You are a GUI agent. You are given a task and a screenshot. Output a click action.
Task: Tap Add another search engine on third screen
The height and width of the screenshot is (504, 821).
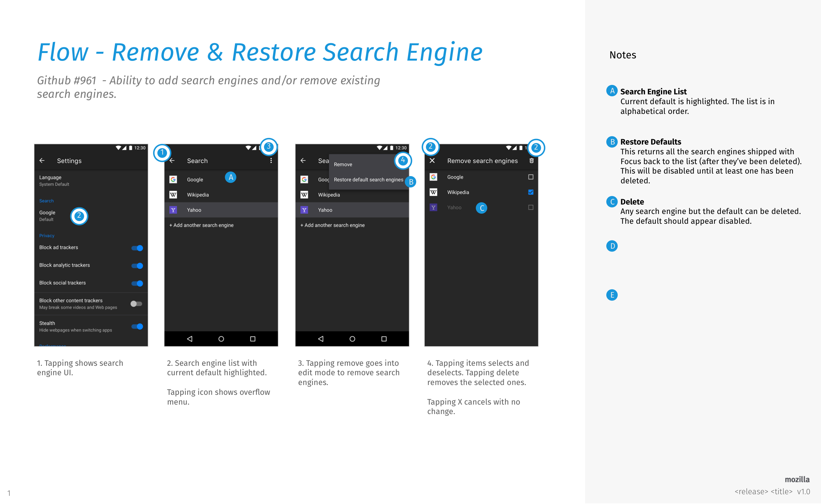(x=333, y=225)
